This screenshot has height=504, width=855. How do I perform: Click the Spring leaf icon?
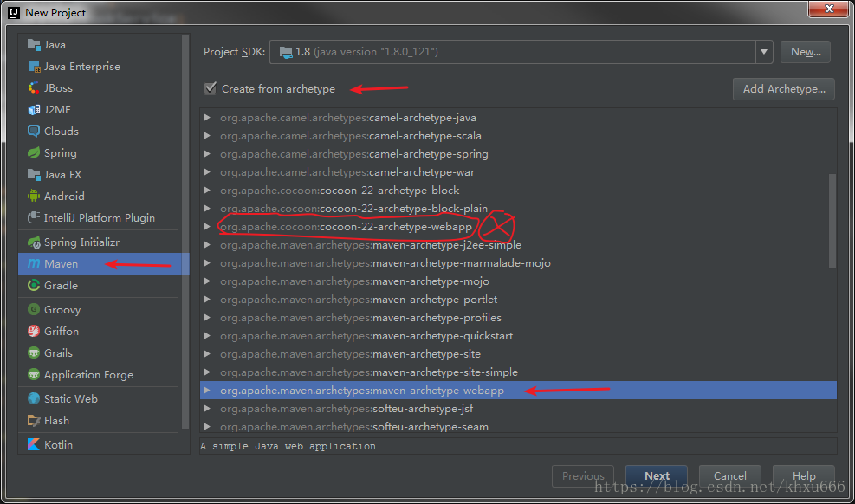[x=34, y=152]
